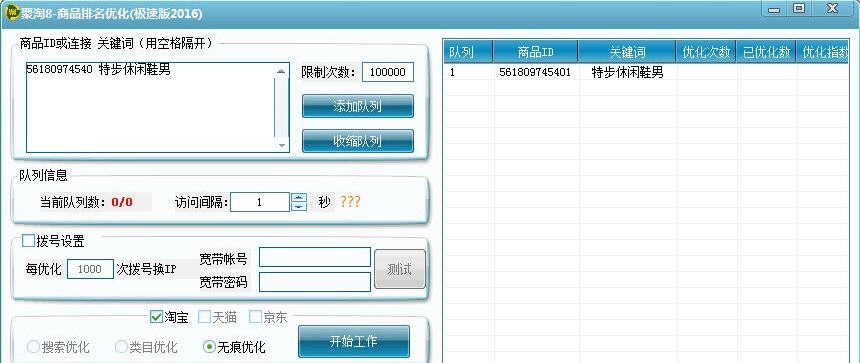This screenshot has width=860, height=363.
Task: Click 添加队列 button
Action: [x=358, y=106]
